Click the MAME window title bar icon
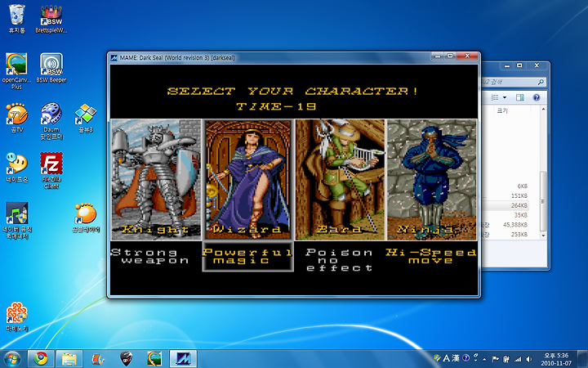 point(114,58)
